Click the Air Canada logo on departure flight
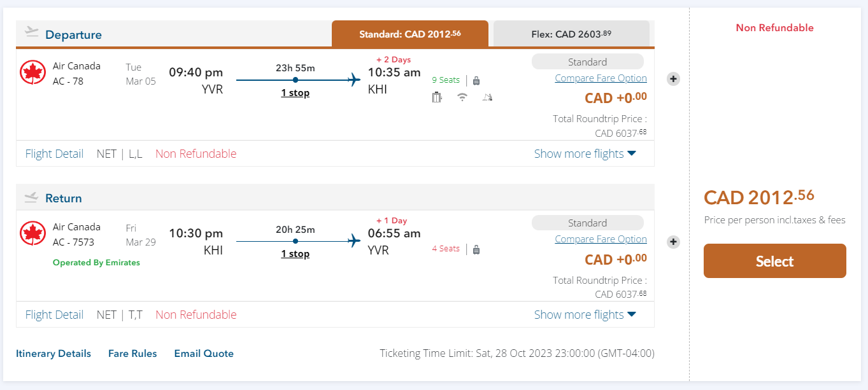The image size is (868, 390). click(32, 73)
